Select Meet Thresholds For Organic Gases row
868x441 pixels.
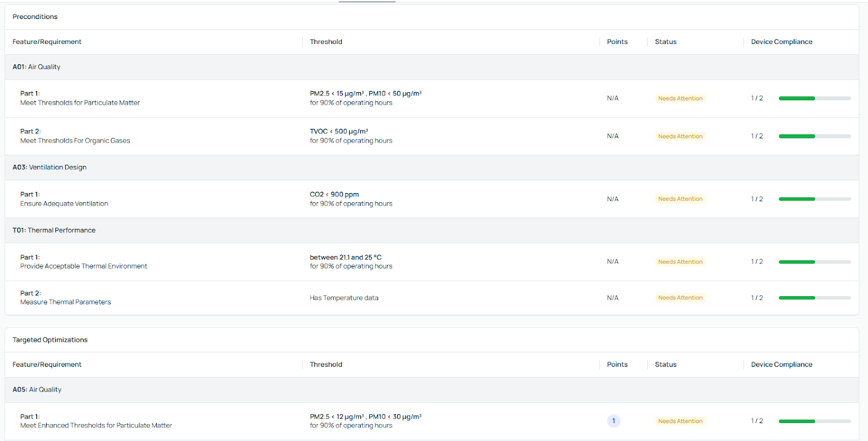click(75, 141)
